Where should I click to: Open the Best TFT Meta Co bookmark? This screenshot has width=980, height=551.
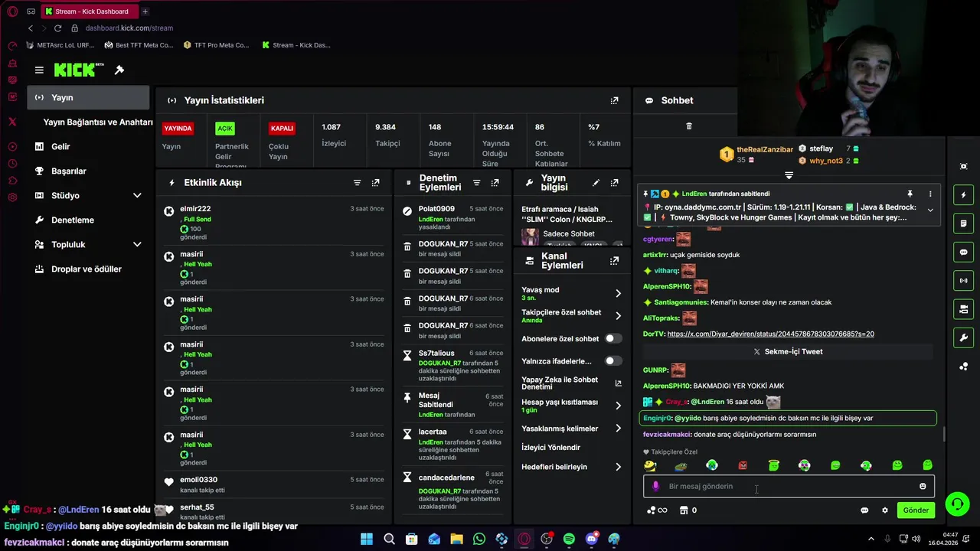[x=139, y=45]
